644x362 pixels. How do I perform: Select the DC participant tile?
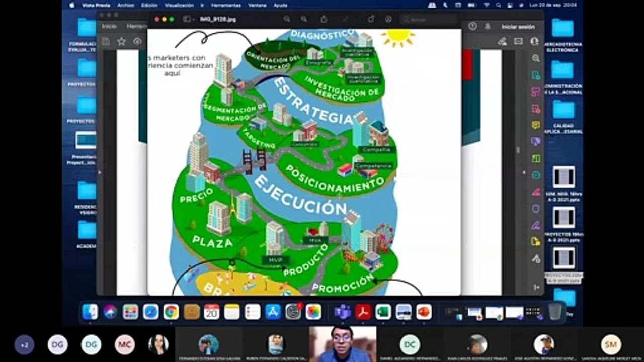point(410,345)
